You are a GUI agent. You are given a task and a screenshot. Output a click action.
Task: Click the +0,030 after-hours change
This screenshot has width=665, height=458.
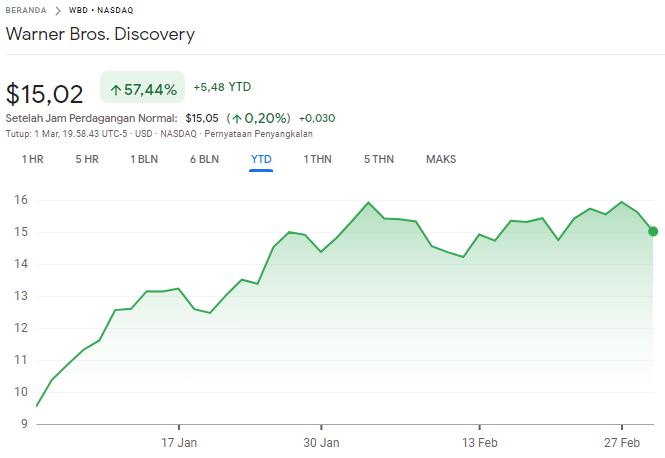(x=317, y=118)
